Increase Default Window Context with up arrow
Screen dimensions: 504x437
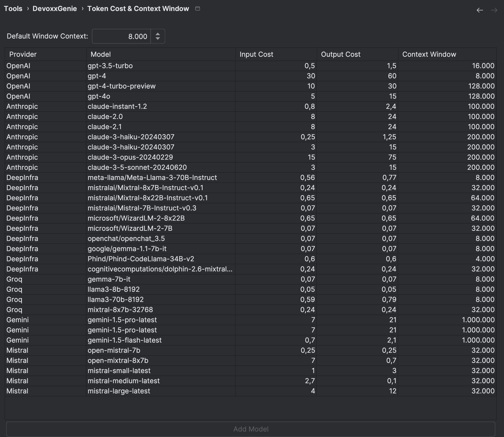[x=158, y=34]
